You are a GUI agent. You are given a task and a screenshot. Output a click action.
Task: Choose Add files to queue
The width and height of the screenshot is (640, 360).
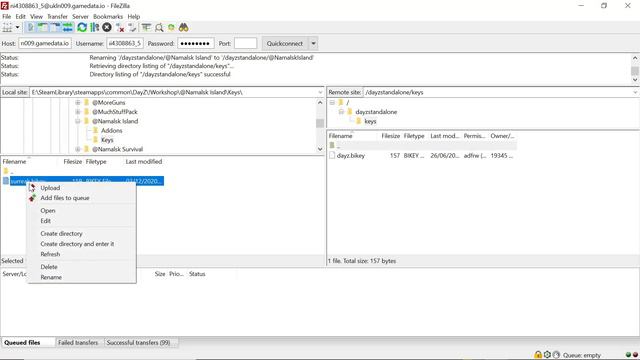pos(65,198)
